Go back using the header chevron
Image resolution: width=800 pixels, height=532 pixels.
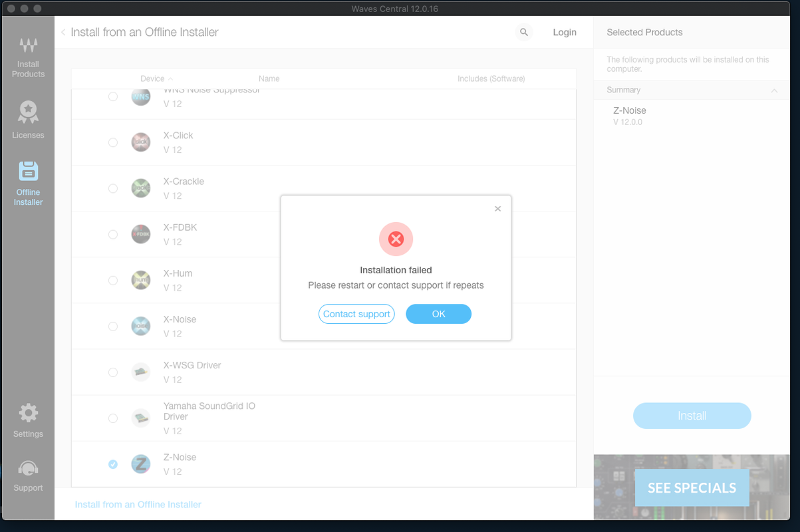[63, 32]
